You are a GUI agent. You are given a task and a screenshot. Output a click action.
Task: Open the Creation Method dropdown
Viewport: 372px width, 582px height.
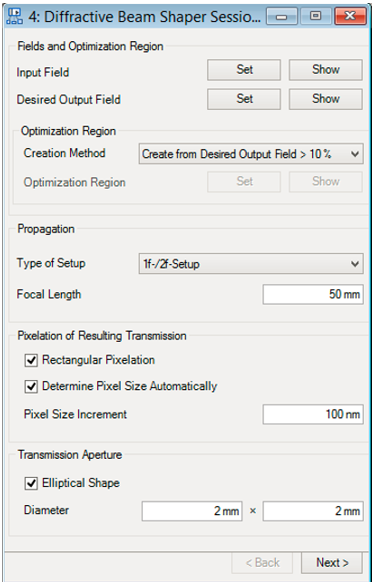point(251,154)
